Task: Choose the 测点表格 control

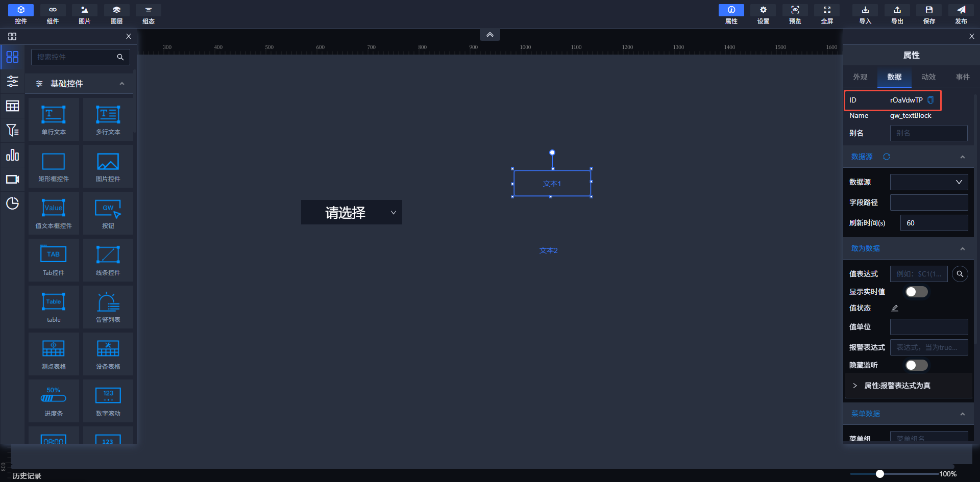Action: coord(54,354)
